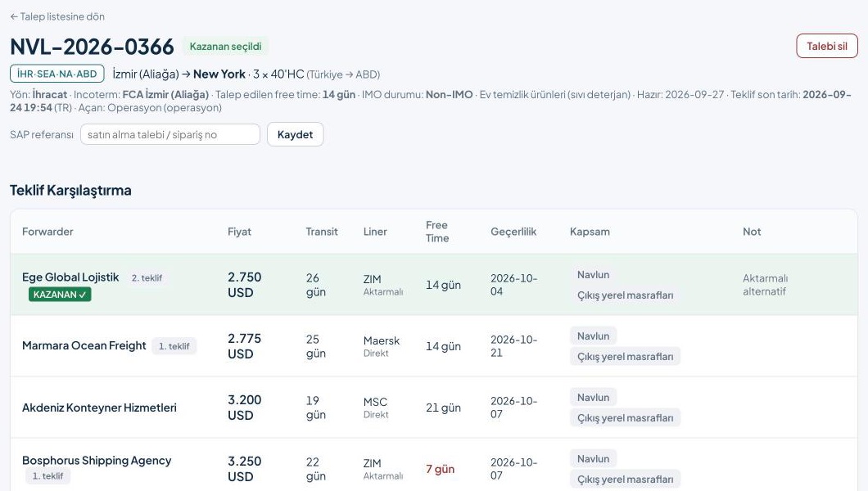Click the Geçerlilik column header
Viewport: 868px width, 491px height.
point(513,232)
